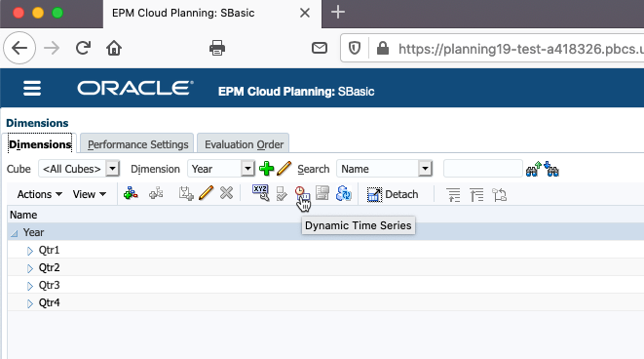Open the Actions menu
Viewport: 644px width, 359px height.
39,194
